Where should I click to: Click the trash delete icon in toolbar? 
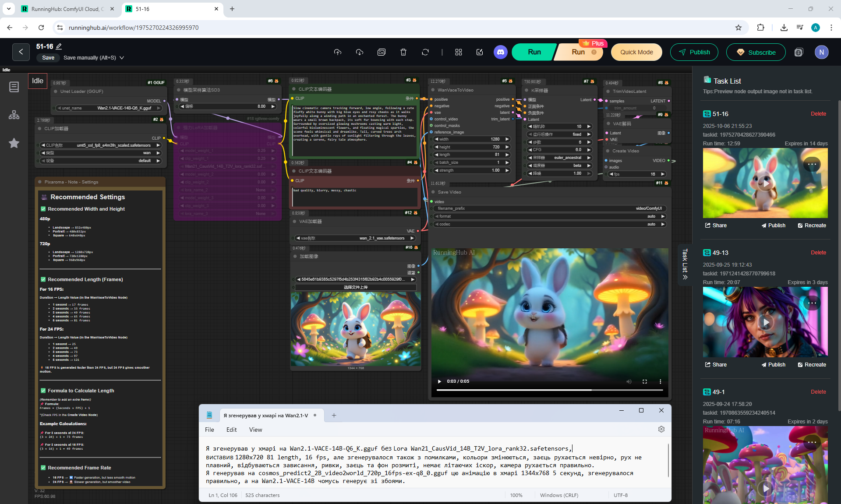[x=403, y=52]
